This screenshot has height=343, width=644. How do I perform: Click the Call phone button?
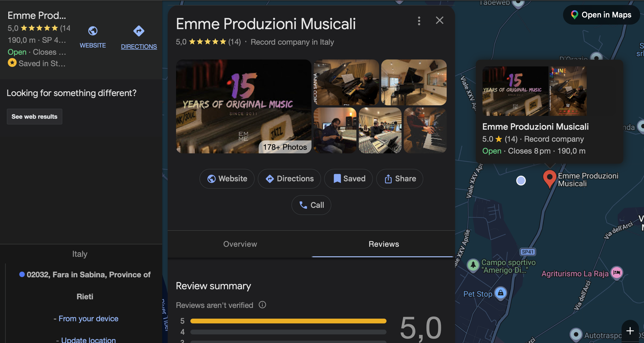[x=311, y=205]
